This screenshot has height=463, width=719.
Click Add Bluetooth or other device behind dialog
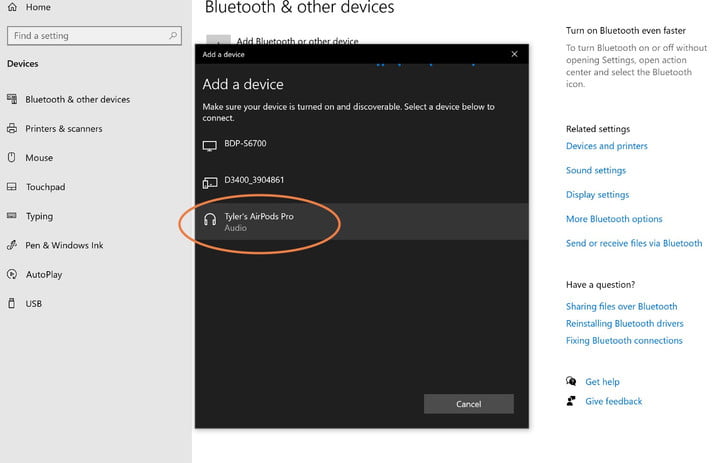tap(297, 41)
